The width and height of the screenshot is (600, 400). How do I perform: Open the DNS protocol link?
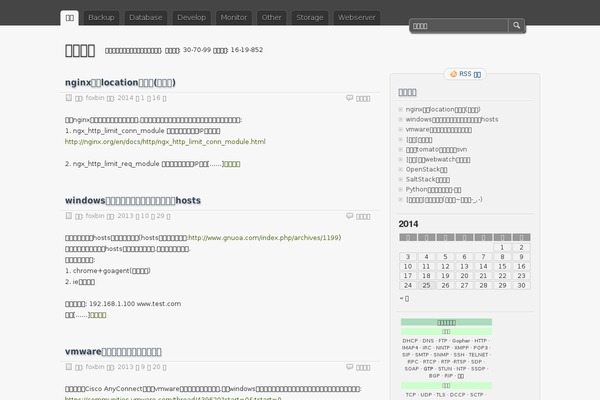pos(428,341)
